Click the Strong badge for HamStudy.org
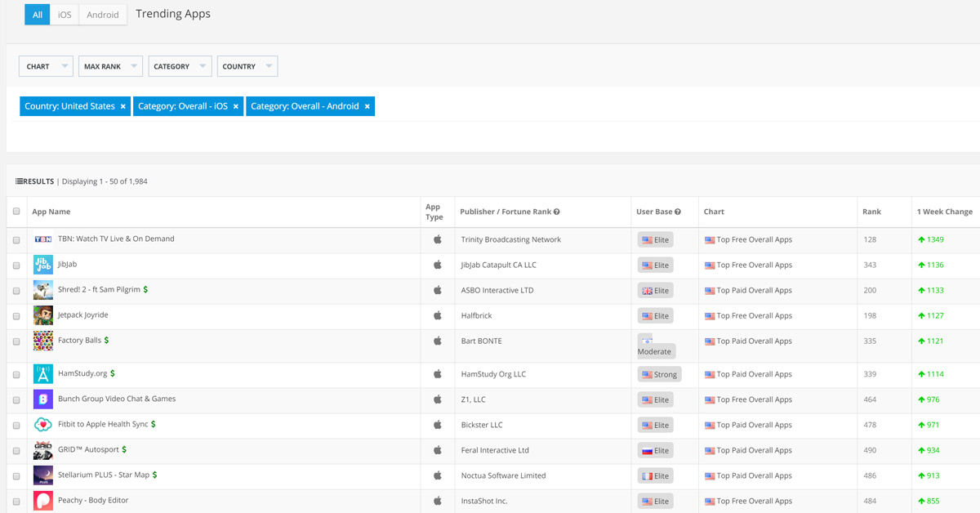 [x=660, y=375]
